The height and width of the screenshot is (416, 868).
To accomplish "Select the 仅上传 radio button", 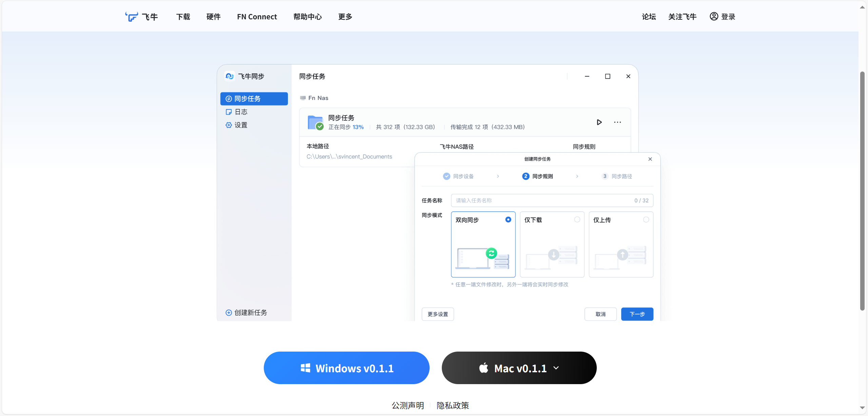I will (646, 220).
